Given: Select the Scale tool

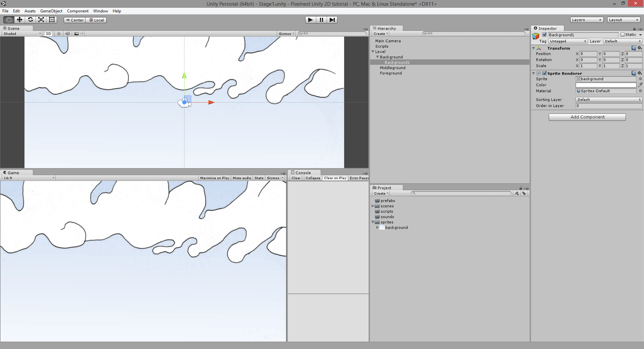Looking at the screenshot, I should [41, 19].
